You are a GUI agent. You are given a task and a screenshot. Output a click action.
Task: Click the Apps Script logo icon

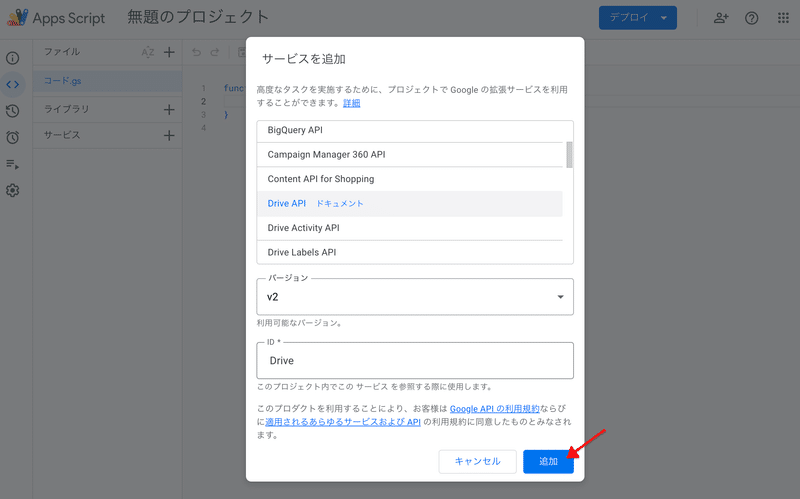[x=18, y=17]
